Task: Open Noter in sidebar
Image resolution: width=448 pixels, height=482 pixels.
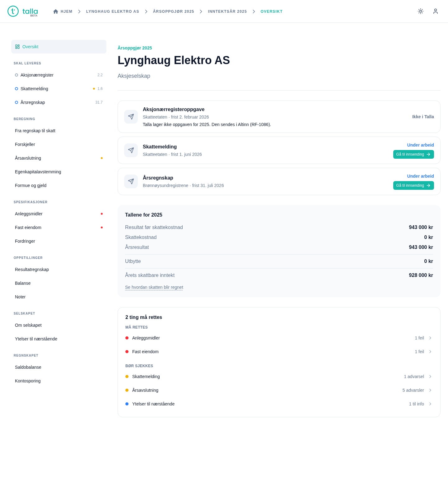Action: (59, 297)
